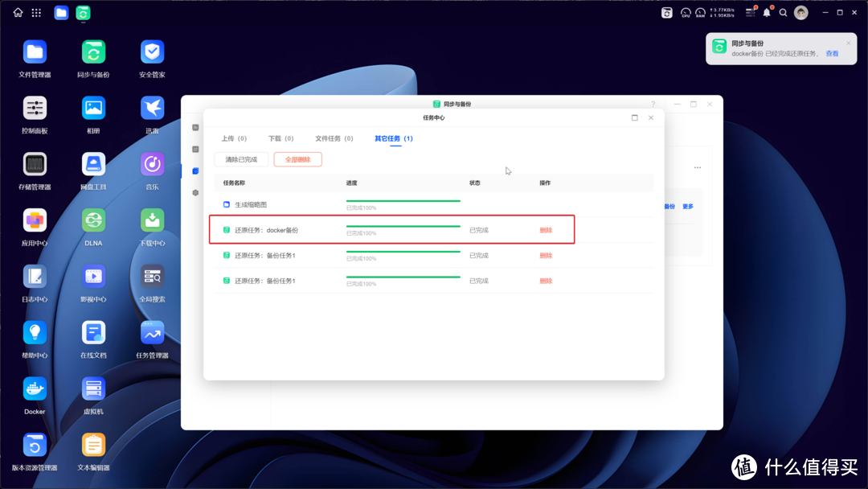Launch the Docker app
This screenshot has width=868, height=489.
[x=35, y=388]
